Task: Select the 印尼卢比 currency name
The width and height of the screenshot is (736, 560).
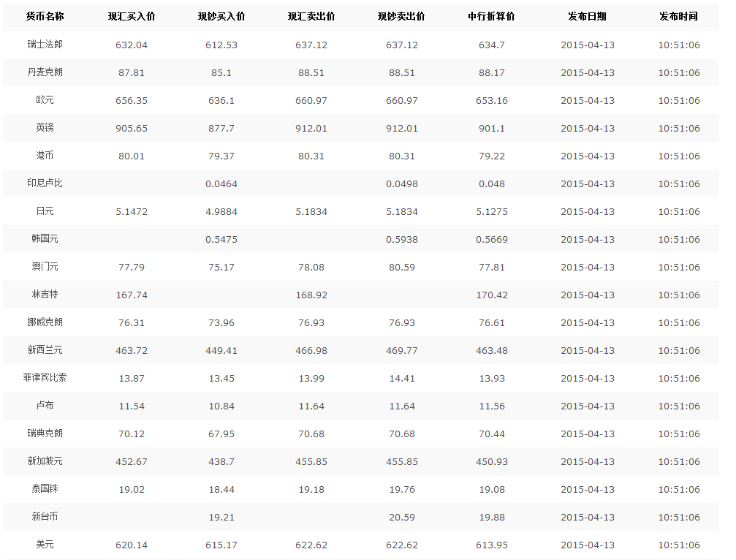Action: point(45,183)
